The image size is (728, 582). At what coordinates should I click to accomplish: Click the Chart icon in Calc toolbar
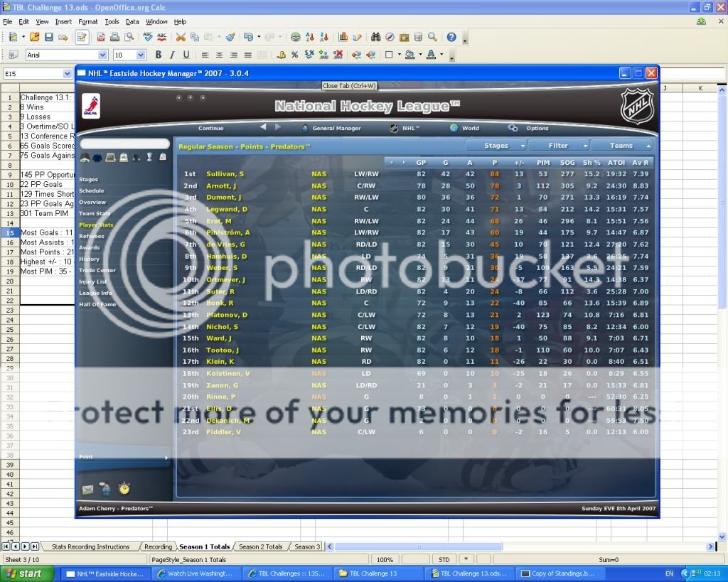(343, 37)
